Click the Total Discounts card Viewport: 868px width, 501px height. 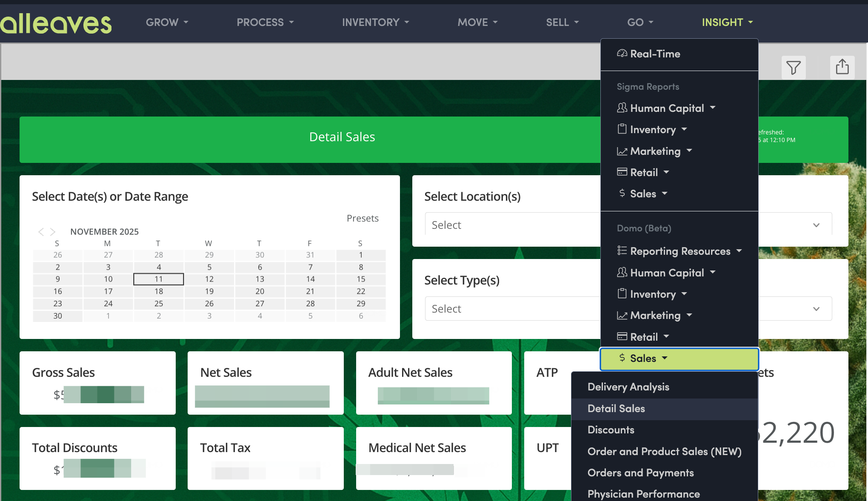(97, 458)
